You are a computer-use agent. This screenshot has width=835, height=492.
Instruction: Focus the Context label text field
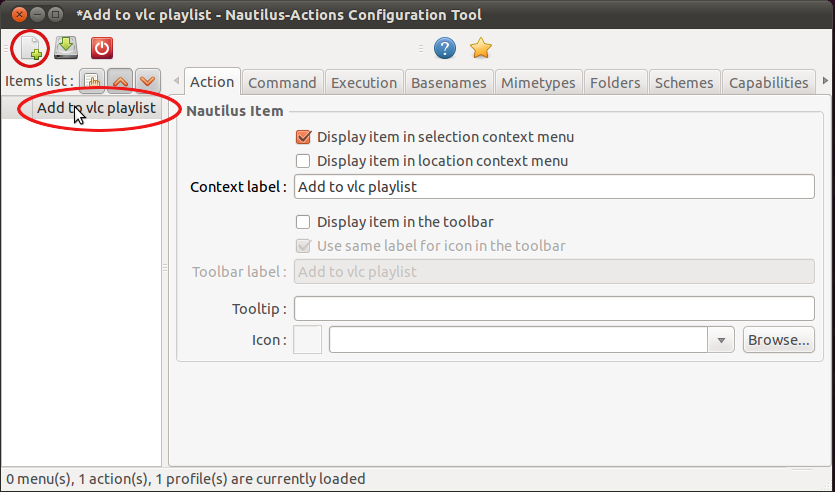point(554,187)
